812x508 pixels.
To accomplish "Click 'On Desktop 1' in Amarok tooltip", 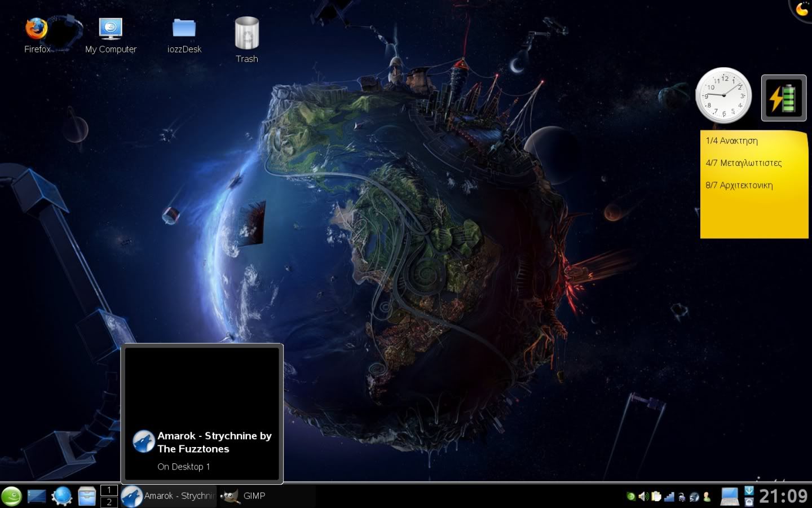I will point(184,467).
